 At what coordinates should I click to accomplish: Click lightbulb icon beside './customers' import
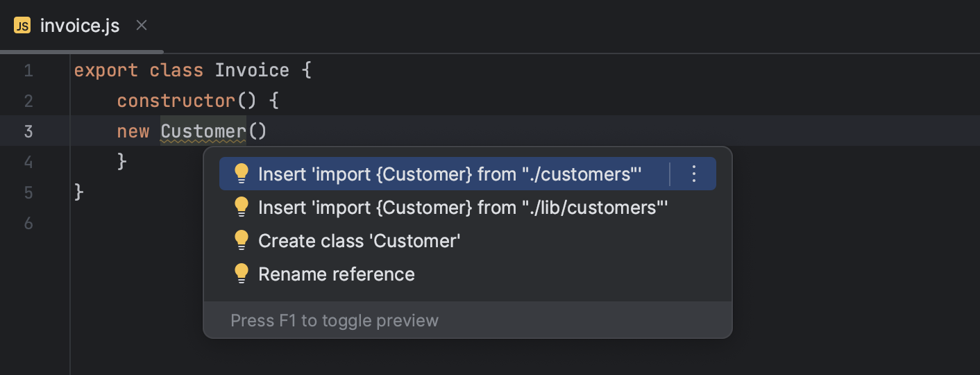(x=242, y=174)
